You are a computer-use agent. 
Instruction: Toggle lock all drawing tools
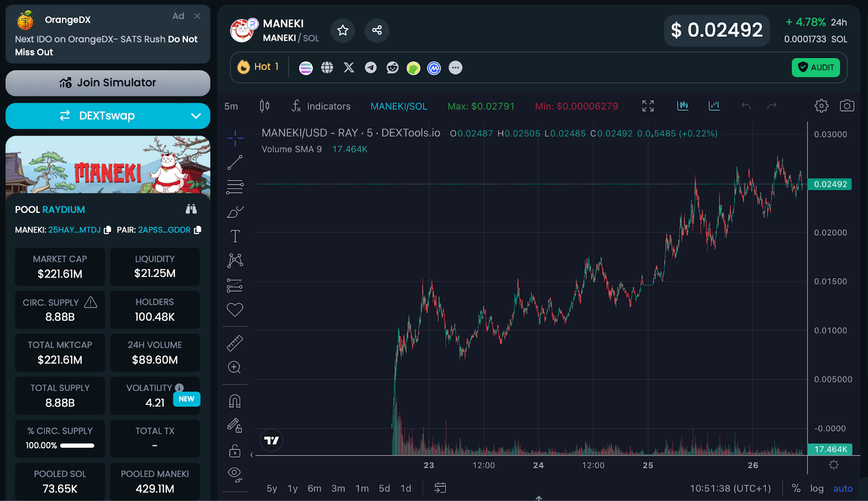pos(235,450)
